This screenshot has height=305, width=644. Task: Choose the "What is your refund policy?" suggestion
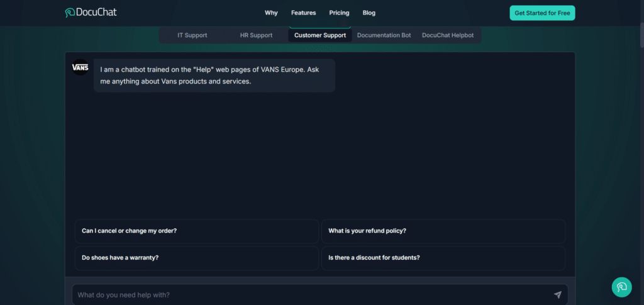tap(443, 231)
